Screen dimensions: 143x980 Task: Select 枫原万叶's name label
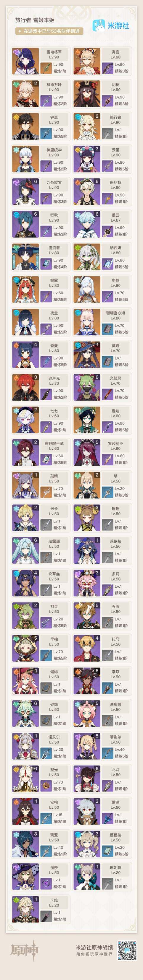(54, 84)
